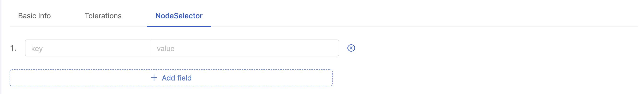
Task: Click the plus icon beside Add field
Action: pyautogui.click(x=154, y=78)
